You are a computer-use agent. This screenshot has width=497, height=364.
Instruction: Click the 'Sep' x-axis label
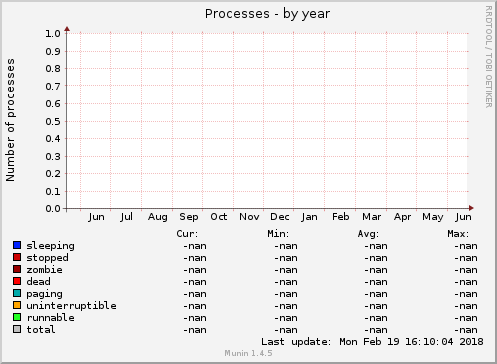(x=189, y=217)
